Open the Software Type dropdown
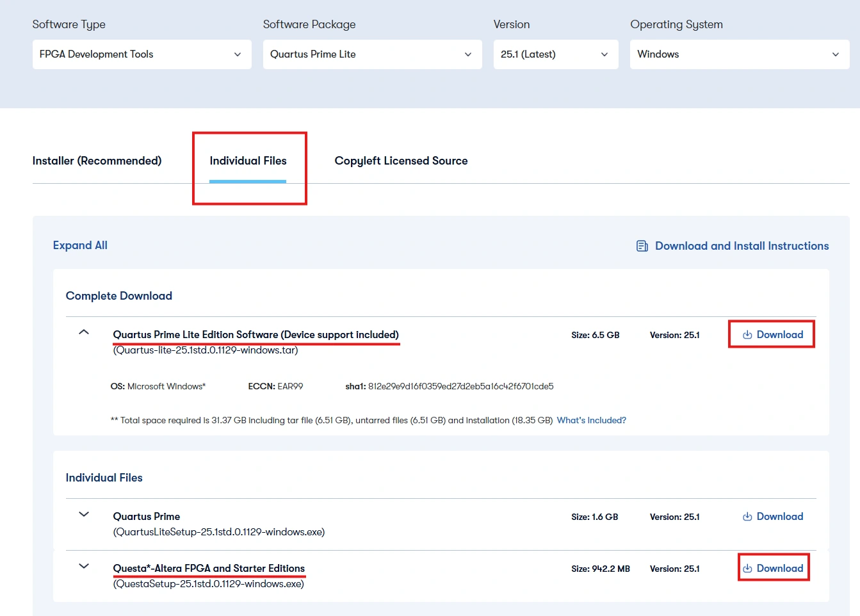 pyautogui.click(x=142, y=54)
